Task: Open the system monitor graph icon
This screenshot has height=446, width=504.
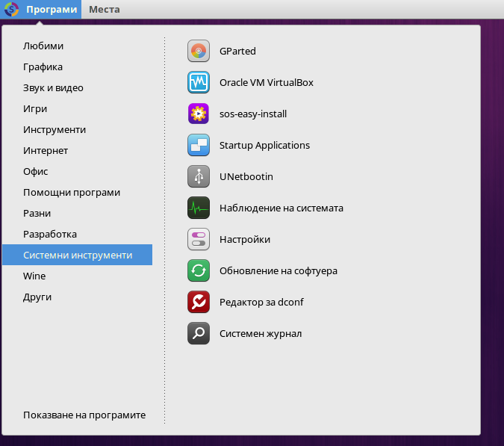Action: pyautogui.click(x=199, y=208)
